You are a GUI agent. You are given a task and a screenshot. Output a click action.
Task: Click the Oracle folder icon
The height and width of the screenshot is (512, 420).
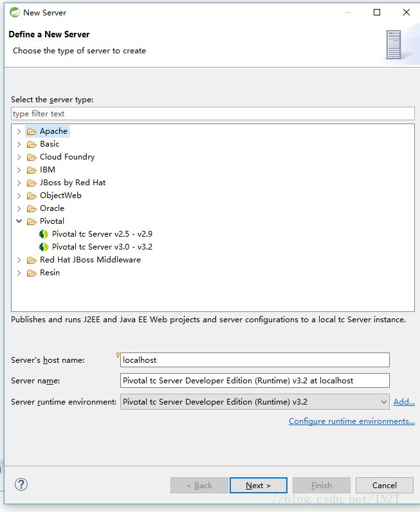click(32, 208)
